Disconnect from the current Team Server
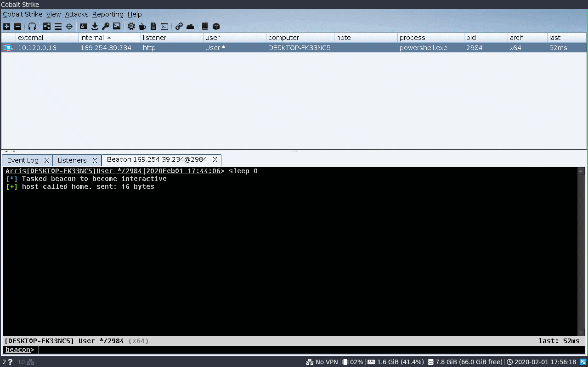588x367 pixels. pyautogui.click(x=17, y=26)
